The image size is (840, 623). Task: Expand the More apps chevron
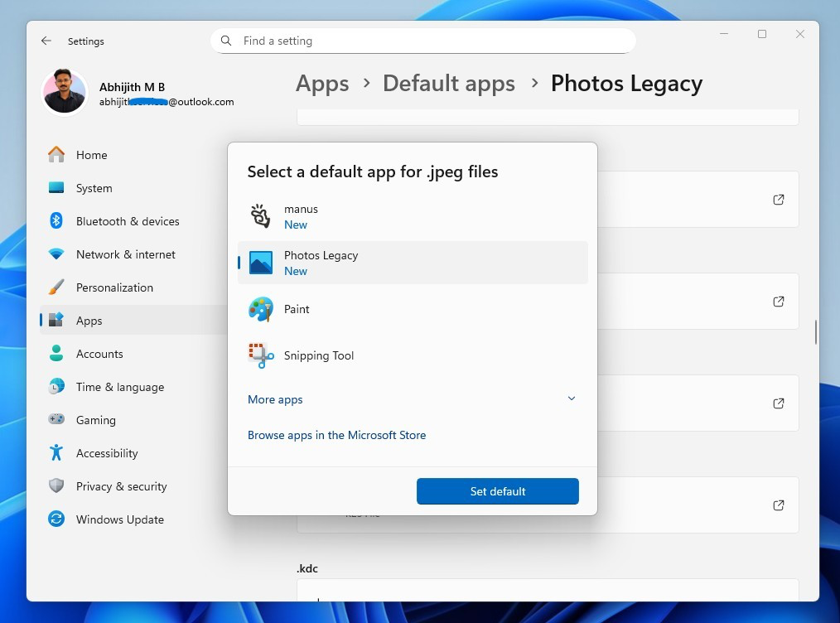point(572,398)
